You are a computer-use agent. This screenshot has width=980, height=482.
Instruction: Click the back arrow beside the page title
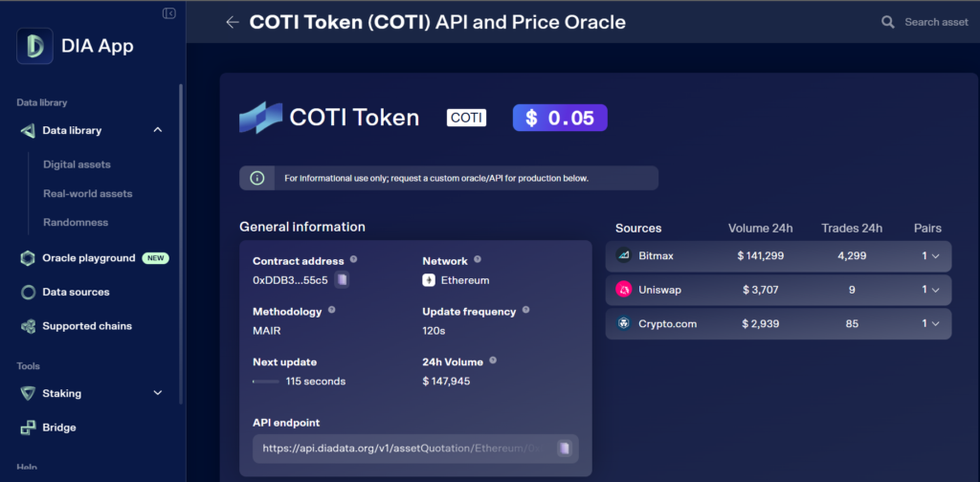click(232, 22)
